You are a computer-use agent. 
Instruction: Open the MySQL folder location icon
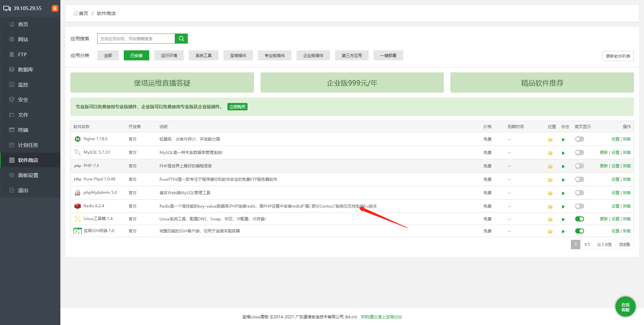(x=550, y=153)
